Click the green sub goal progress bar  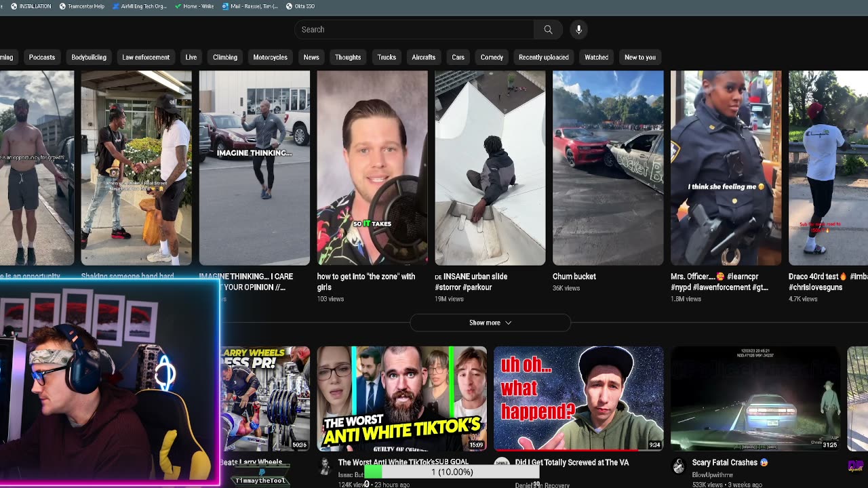pos(373,472)
